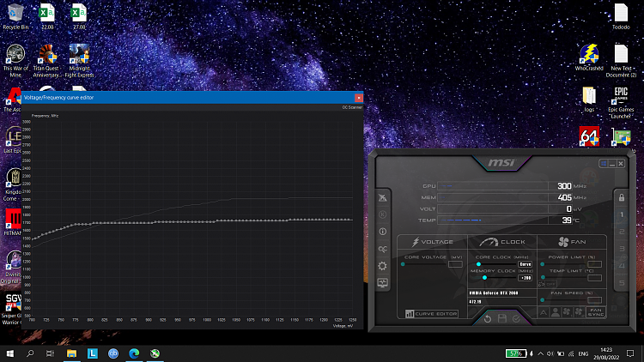Open Microsoft Edge from taskbar
Screen dimensions: 644x362
134,353
